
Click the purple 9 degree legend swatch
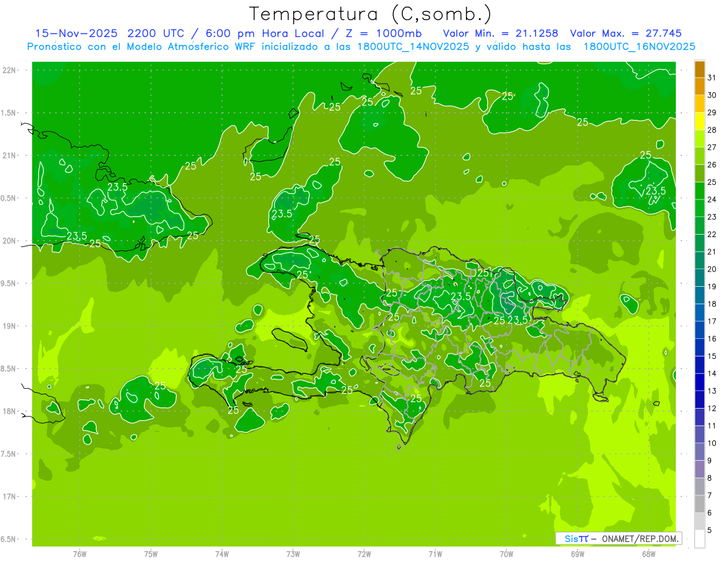click(699, 452)
